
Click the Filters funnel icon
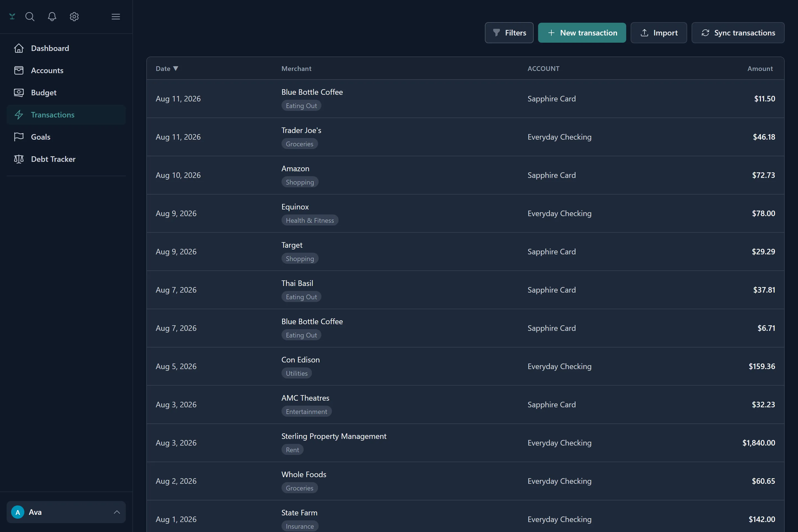(496, 33)
